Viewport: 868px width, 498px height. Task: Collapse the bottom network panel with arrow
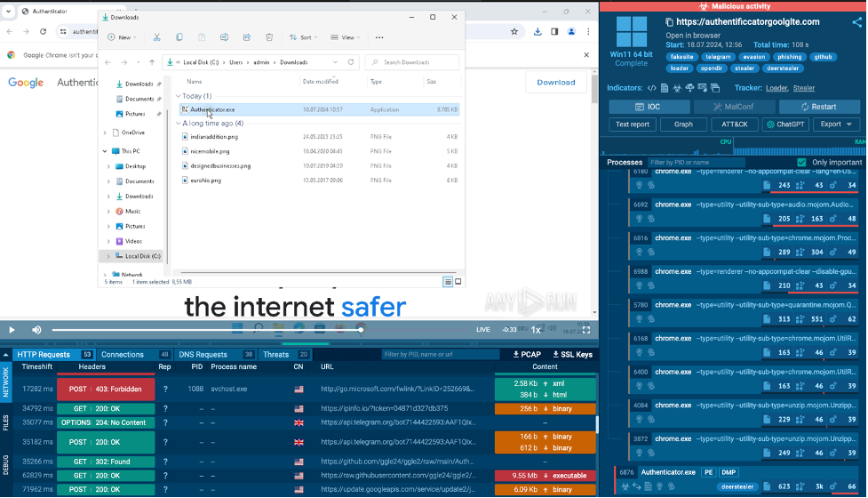[x=5, y=355]
